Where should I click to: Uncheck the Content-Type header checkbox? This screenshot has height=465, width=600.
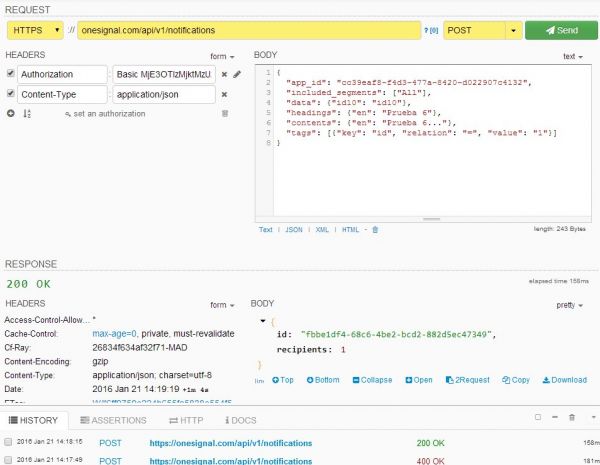coord(11,93)
